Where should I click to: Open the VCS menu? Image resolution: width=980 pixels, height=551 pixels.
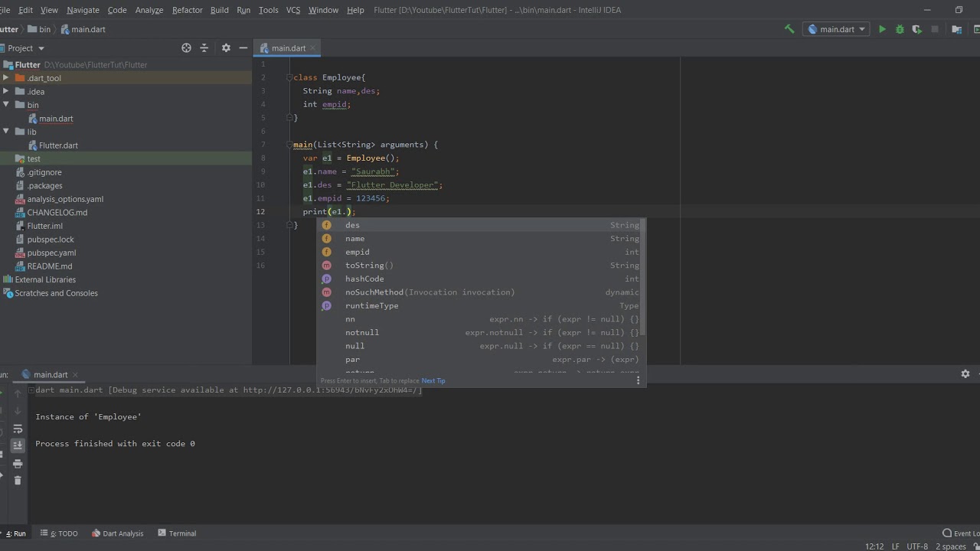[293, 10]
